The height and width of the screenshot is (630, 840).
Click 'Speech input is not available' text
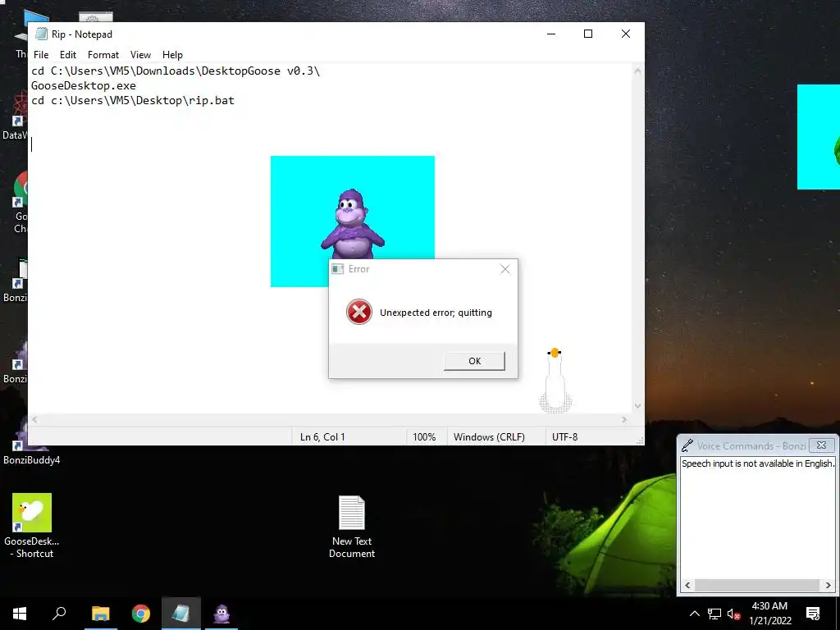tap(757, 463)
